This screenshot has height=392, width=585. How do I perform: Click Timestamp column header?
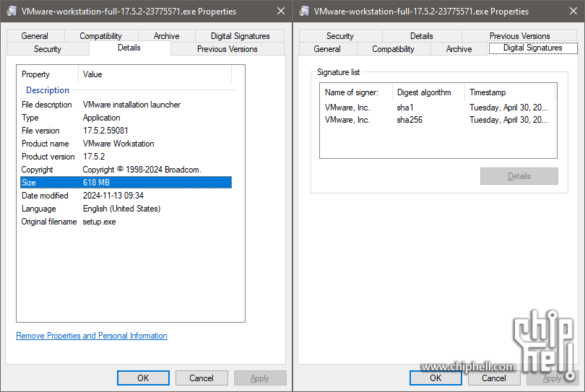tap(510, 92)
